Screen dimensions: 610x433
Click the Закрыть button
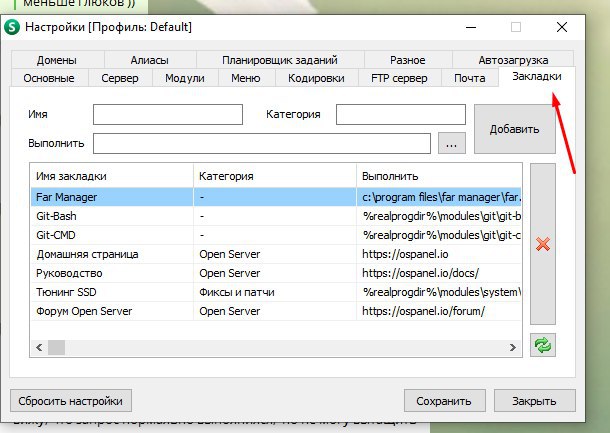coord(534,401)
